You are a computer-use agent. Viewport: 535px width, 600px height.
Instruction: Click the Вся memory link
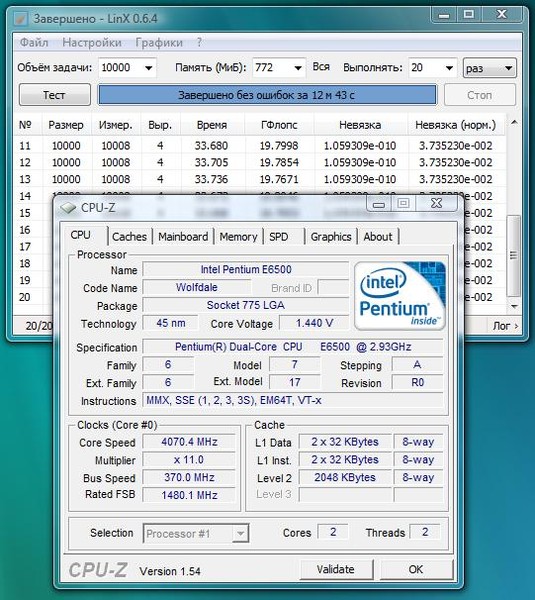321,67
